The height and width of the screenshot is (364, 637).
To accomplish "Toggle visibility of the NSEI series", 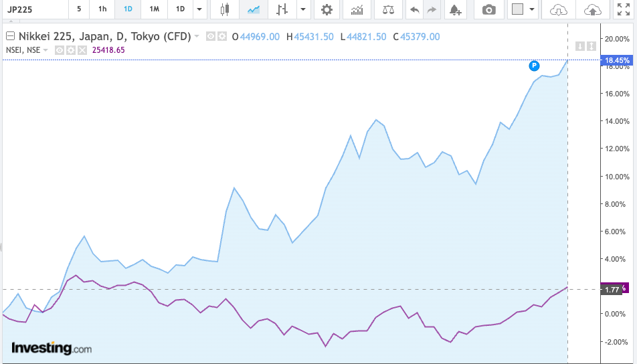I will pyautogui.click(x=60, y=50).
